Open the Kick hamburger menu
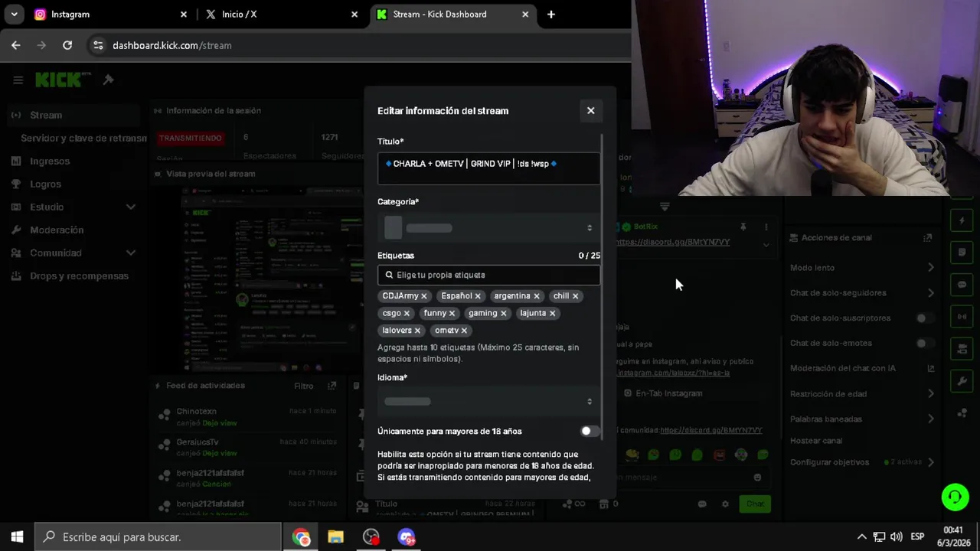 18,80
